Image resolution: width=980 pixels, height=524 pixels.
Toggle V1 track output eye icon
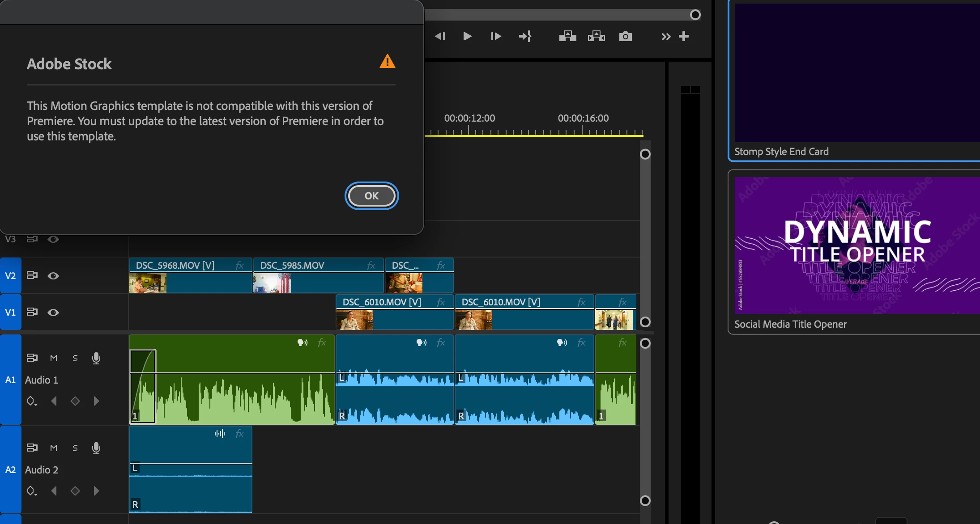53,313
